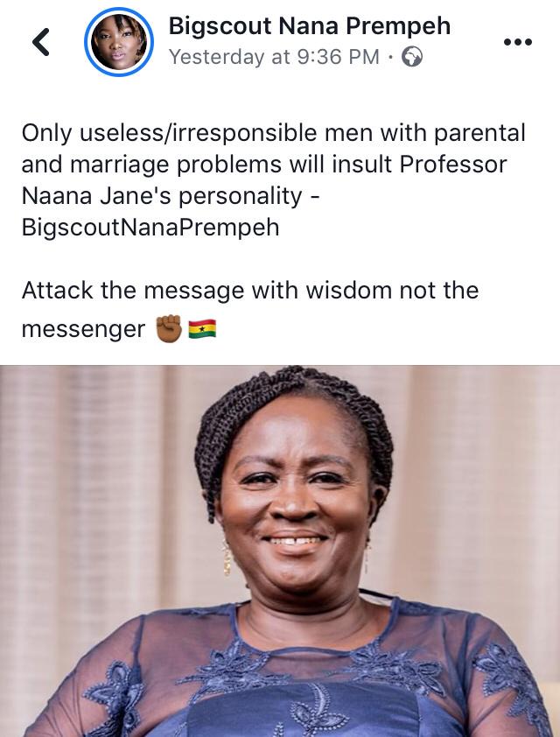Tap the BigscoutNanaPrempeh signature text
The image size is (560, 737).
click(x=150, y=228)
